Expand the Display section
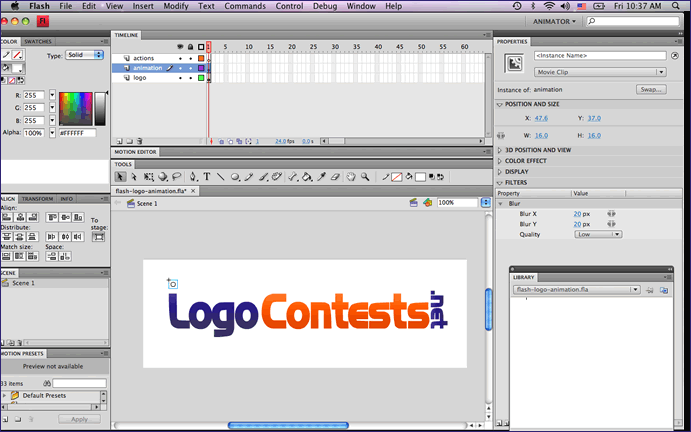The image size is (691, 432). coord(500,172)
